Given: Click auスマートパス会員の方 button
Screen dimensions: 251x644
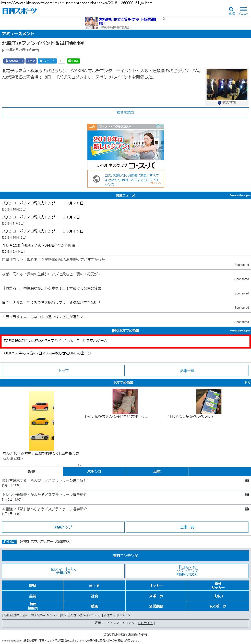Looking at the screenshot, I should click(63, 571).
